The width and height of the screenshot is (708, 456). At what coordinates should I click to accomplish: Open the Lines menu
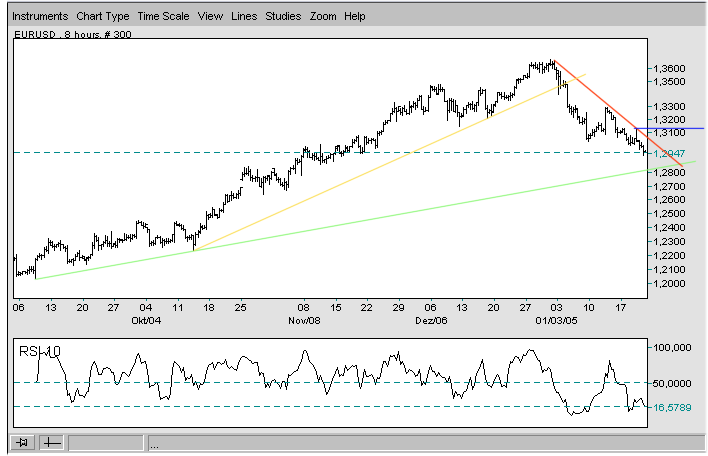244,16
